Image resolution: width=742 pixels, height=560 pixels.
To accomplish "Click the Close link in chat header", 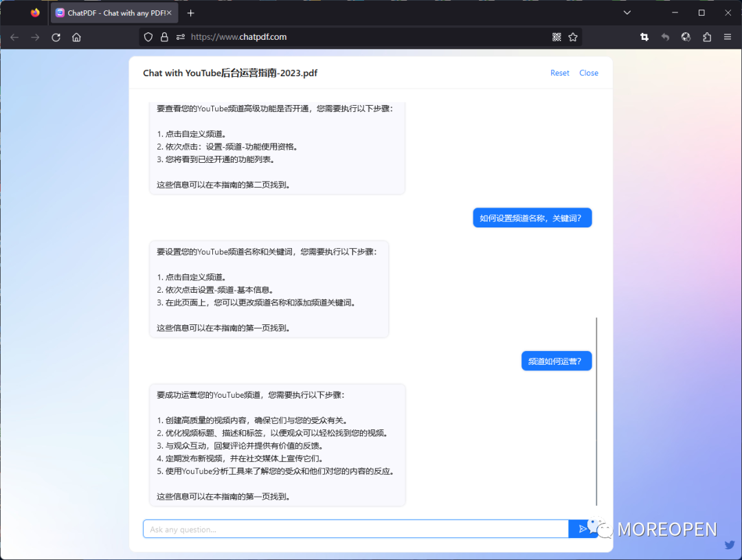I will click(x=589, y=73).
